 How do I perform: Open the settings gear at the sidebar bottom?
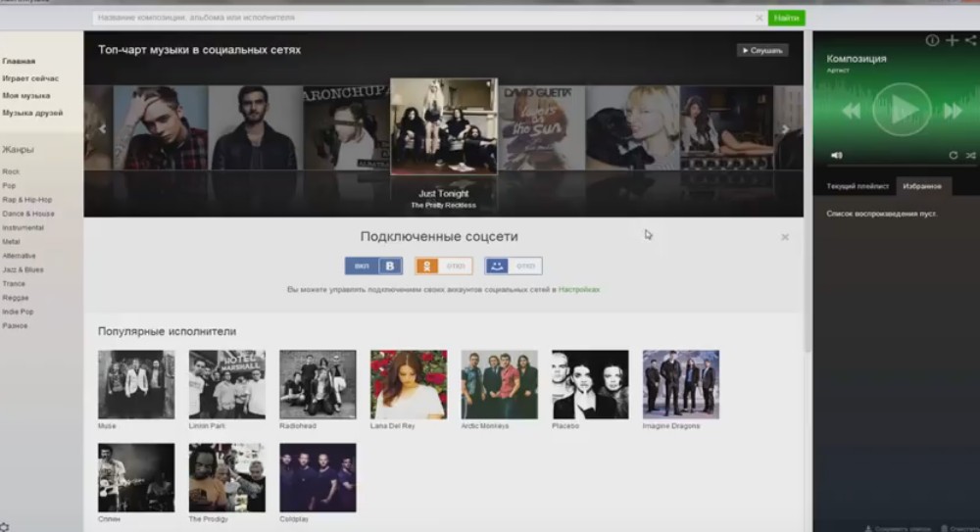[5, 527]
